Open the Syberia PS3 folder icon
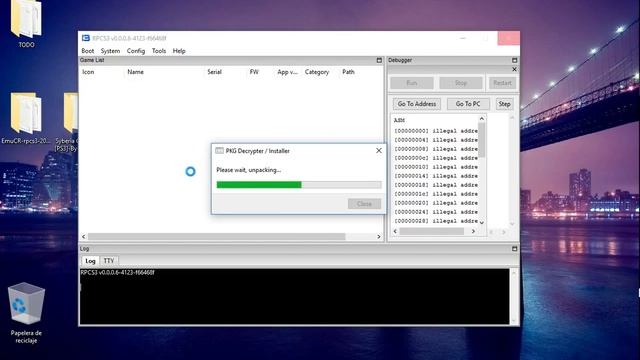This screenshot has width=640, height=360. click(70, 113)
